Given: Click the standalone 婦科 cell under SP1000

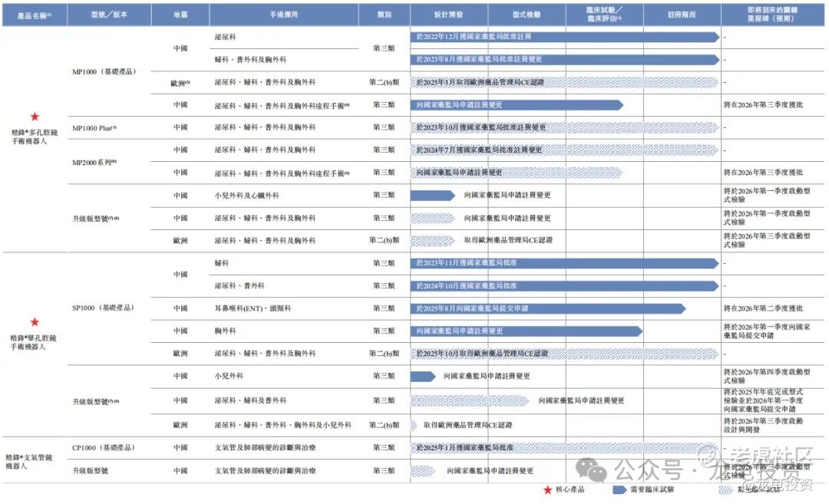Looking at the screenshot, I should pyautogui.click(x=222, y=263).
